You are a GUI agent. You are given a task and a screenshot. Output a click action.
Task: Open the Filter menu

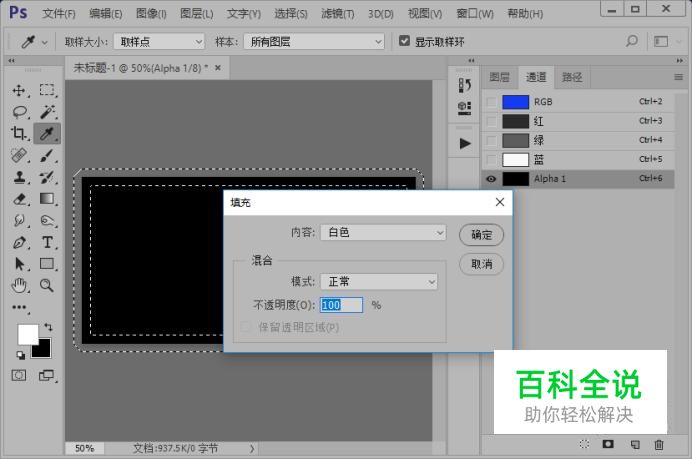(338, 14)
